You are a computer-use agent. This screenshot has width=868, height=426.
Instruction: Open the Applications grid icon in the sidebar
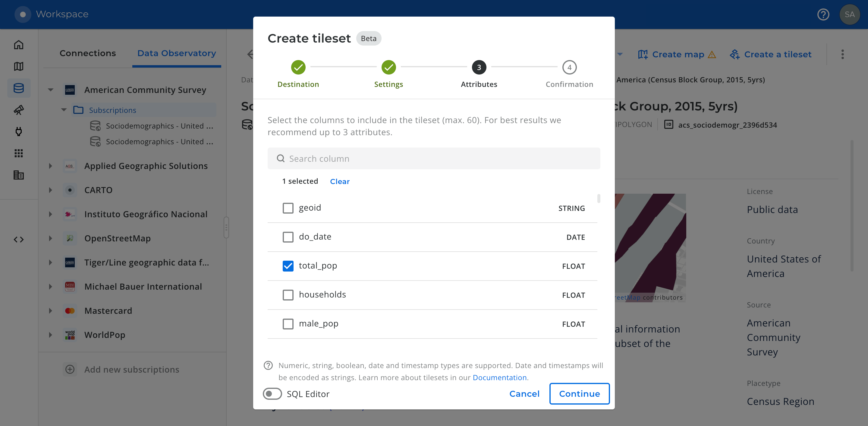(19, 154)
